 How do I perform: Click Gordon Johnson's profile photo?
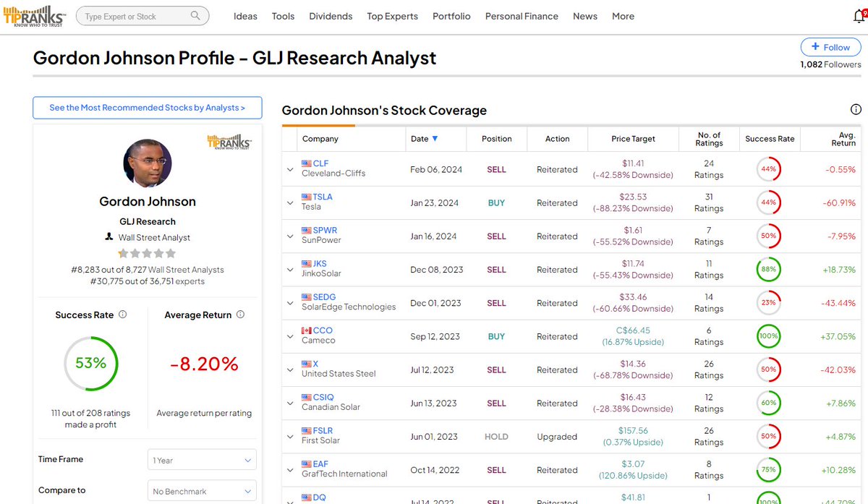pos(148,163)
